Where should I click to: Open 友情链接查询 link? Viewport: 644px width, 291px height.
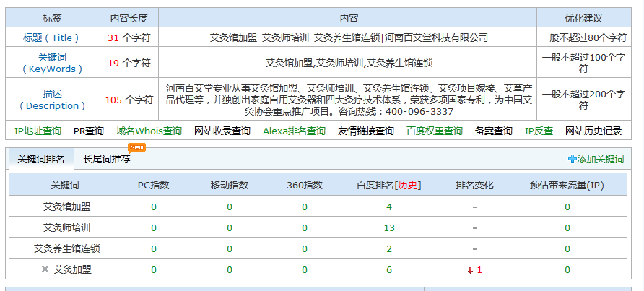366,131
